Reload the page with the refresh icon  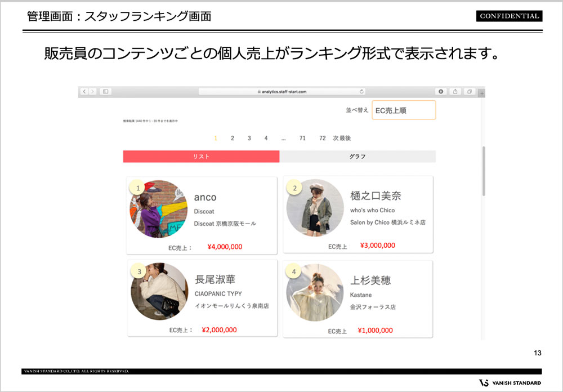click(x=361, y=92)
